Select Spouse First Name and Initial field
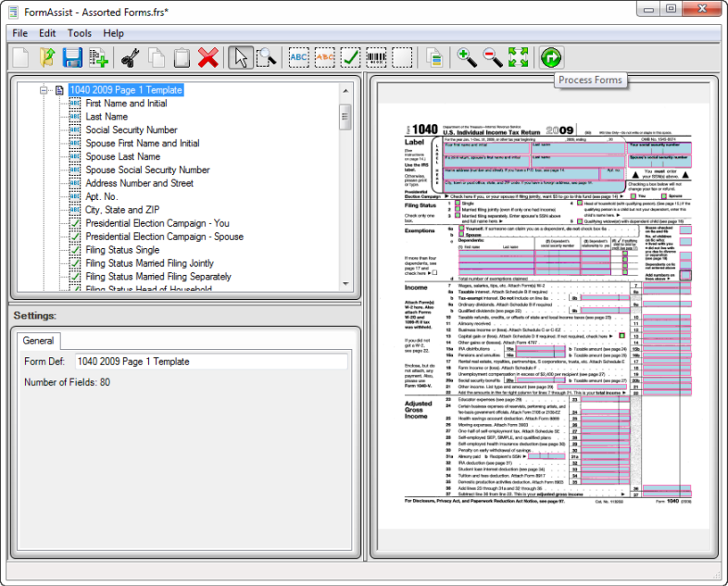Image resolution: width=728 pixels, height=586 pixels. pyautogui.click(x=143, y=143)
